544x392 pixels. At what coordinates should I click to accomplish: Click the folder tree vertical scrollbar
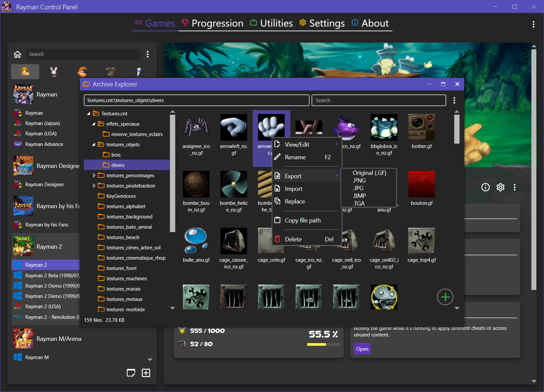pos(172,173)
